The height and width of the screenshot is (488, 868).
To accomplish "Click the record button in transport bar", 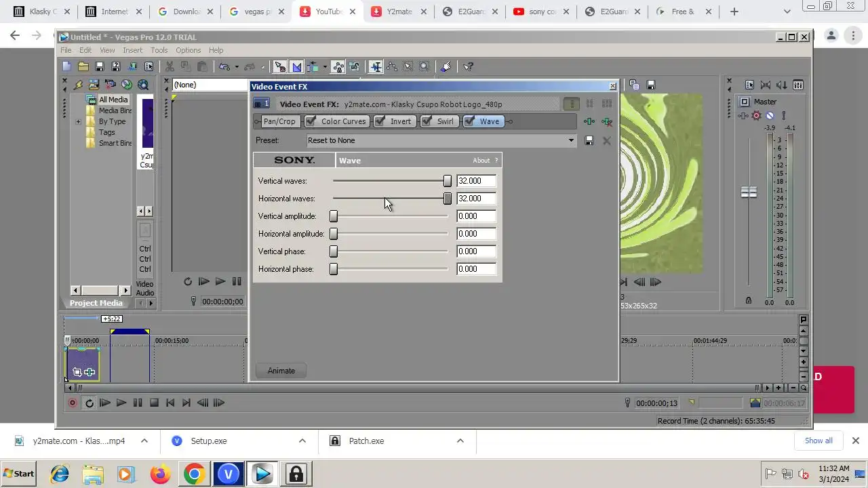I will click(x=73, y=403).
